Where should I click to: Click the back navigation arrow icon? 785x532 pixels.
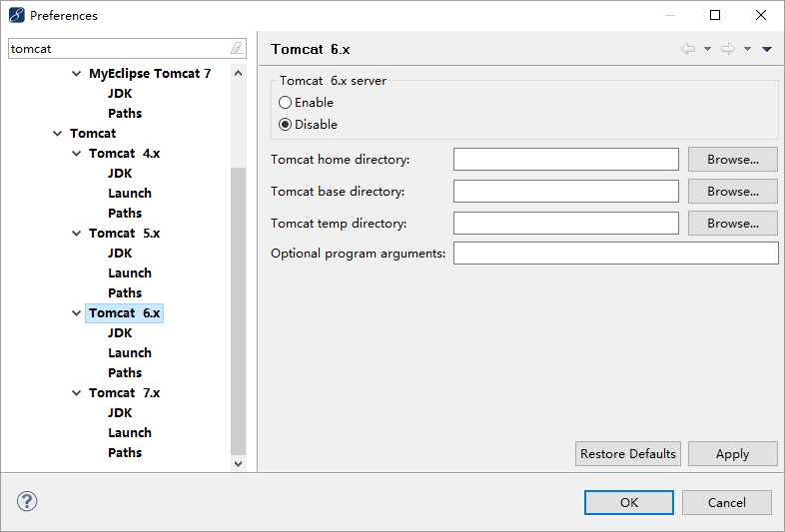click(x=688, y=49)
